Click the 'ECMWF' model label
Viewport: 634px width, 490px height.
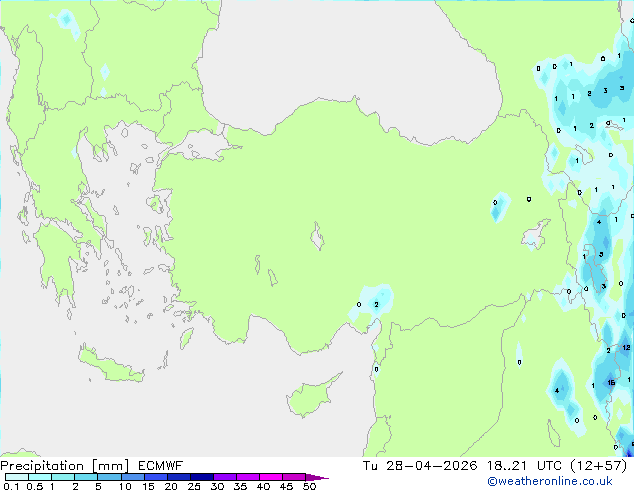(161, 466)
